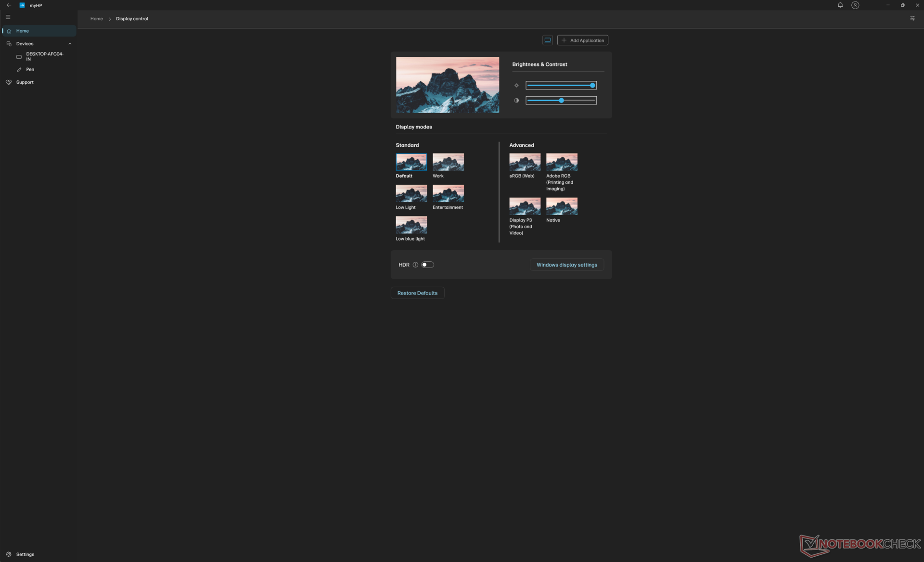Collapse the Devices section chevron
924x562 pixels.
(70, 44)
